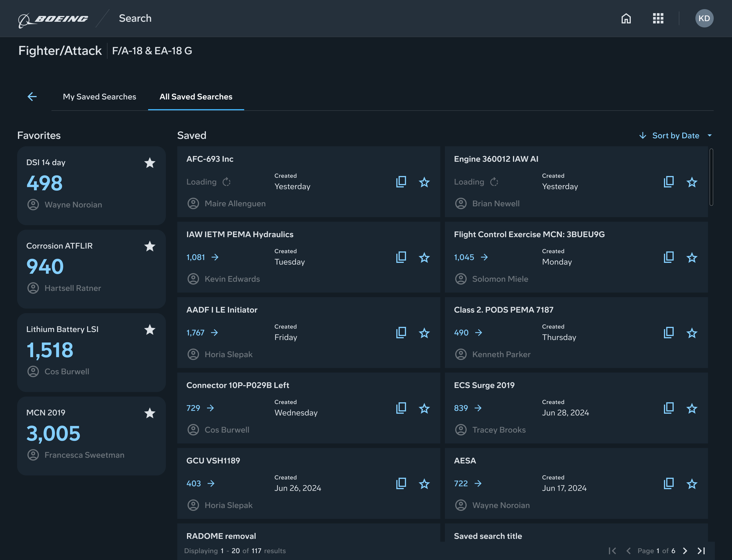Favorite the AADF I LE Initiator search
This screenshot has width=732, height=560.
(424, 333)
